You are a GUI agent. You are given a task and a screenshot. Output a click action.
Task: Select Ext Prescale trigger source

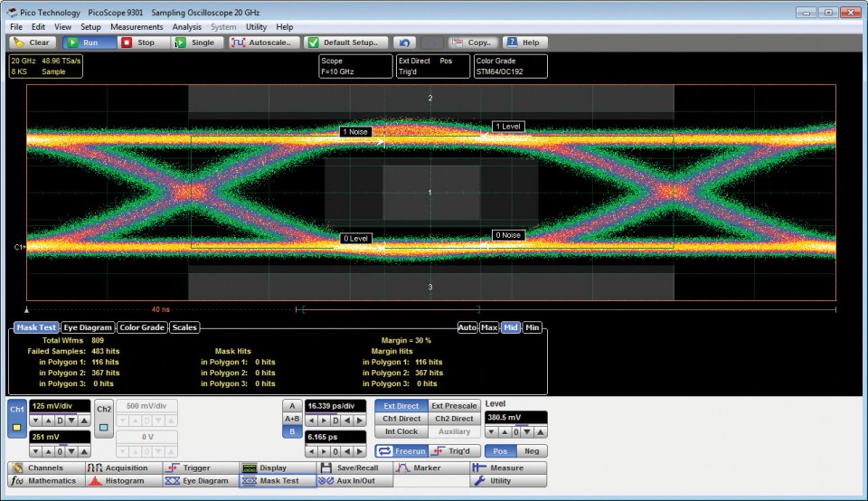[x=454, y=406]
